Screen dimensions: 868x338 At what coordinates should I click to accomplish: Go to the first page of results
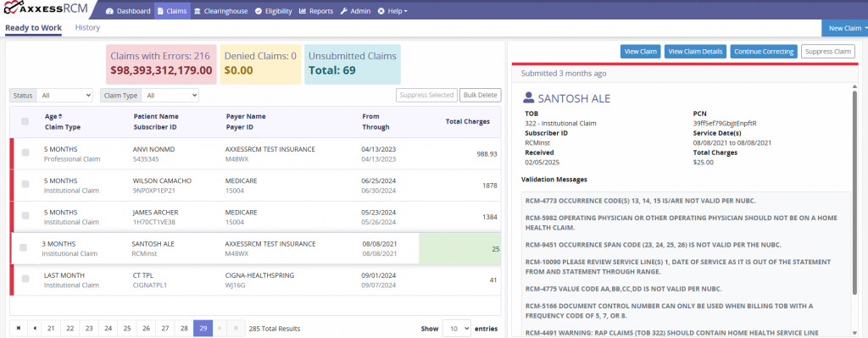(19, 328)
